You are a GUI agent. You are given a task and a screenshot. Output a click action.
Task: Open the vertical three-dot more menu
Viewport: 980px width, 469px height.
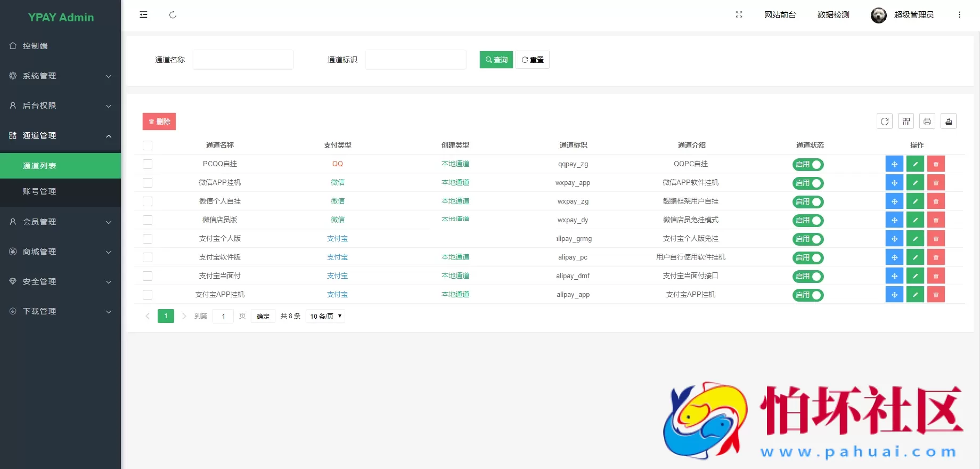(x=959, y=15)
